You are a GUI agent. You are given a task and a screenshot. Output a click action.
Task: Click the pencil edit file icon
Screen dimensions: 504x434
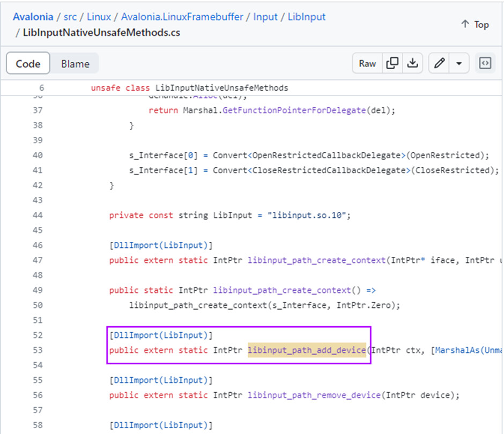tap(439, 63)
